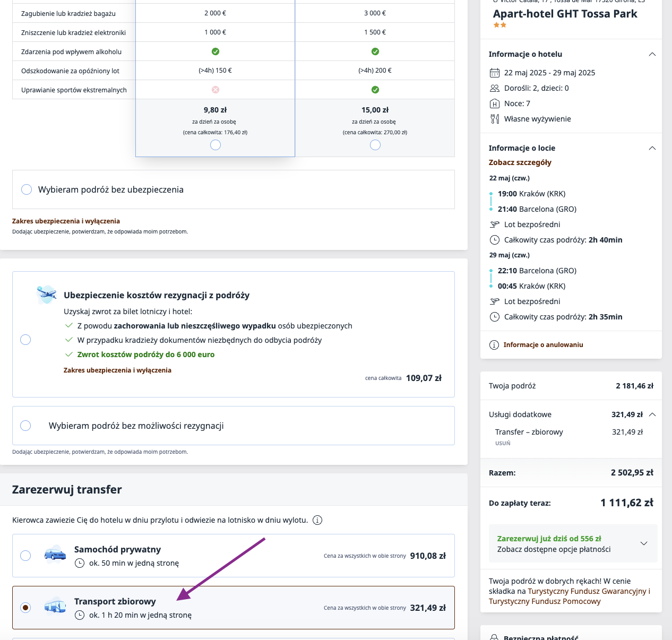The width and height of the screenshot is (672, 640).
Task: Click the Apart-hotel GHT Tossa Park title
Action: click(565, 14)
